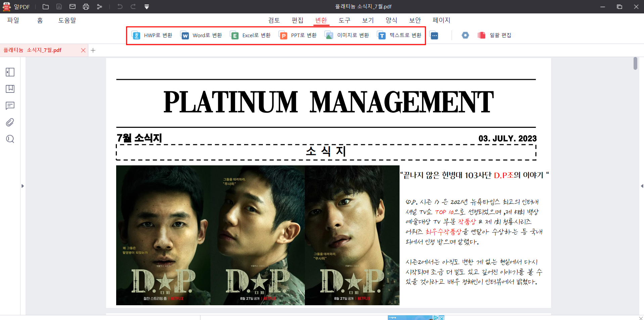Click the 7월 소식지 heading text
The height and width of the screenshot is (320, 644).
pyautogui.click(x=139, y=138)
